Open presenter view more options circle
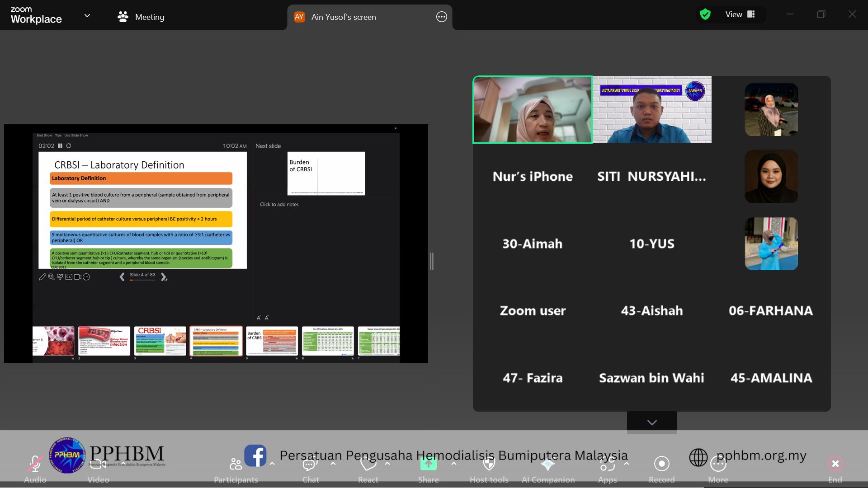 click(86, 277)
